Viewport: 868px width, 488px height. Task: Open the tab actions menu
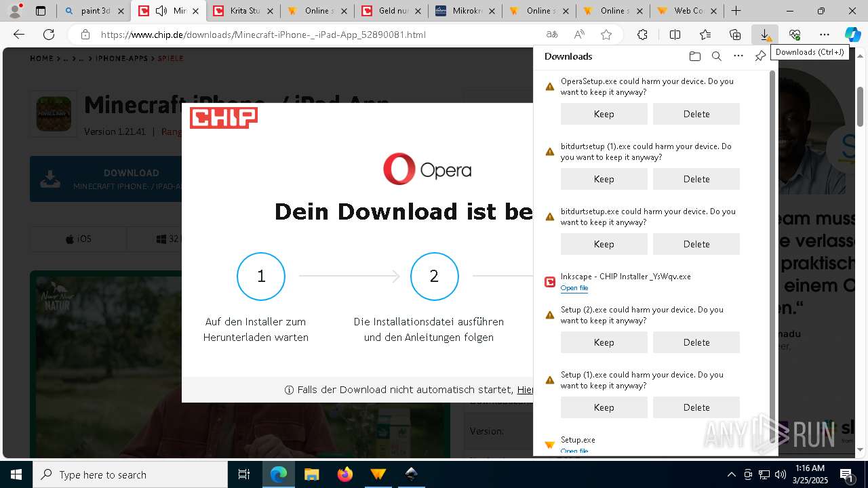point(41,11)
